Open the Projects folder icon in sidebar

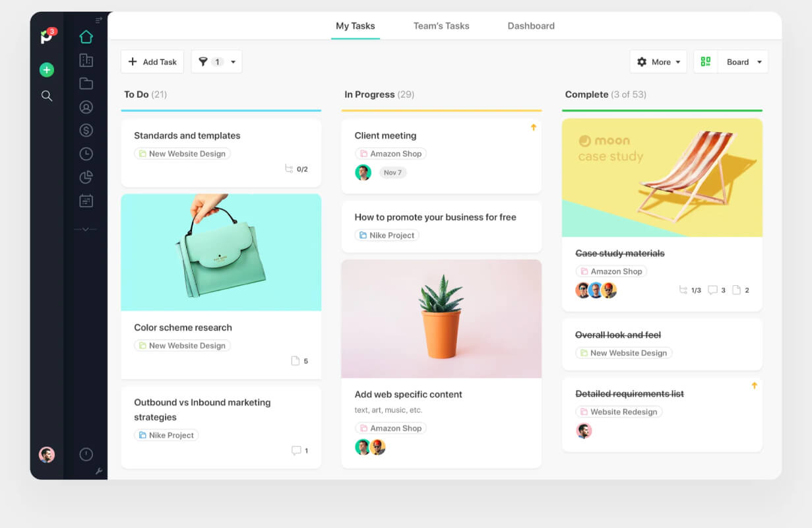click(86, 84)
